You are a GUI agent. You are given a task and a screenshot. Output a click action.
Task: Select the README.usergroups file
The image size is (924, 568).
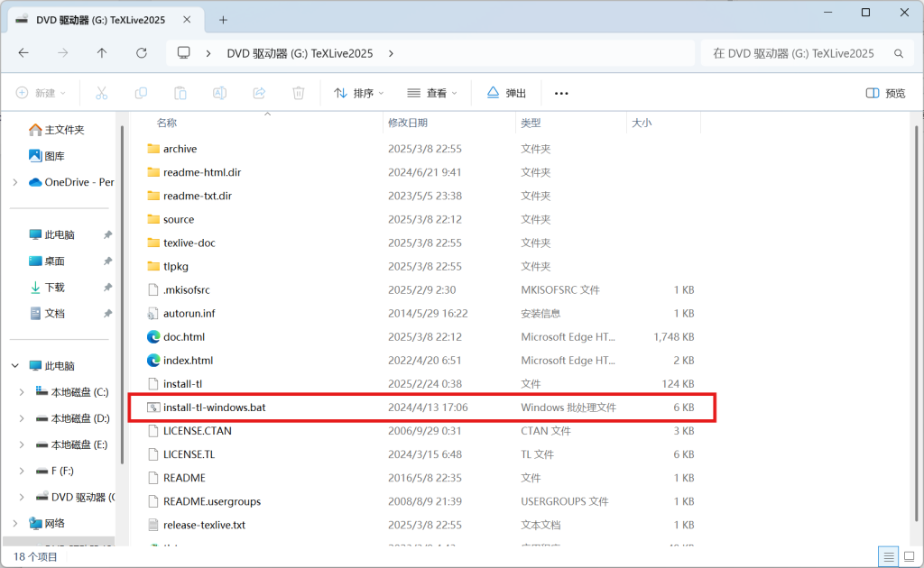tap(211, 501)
